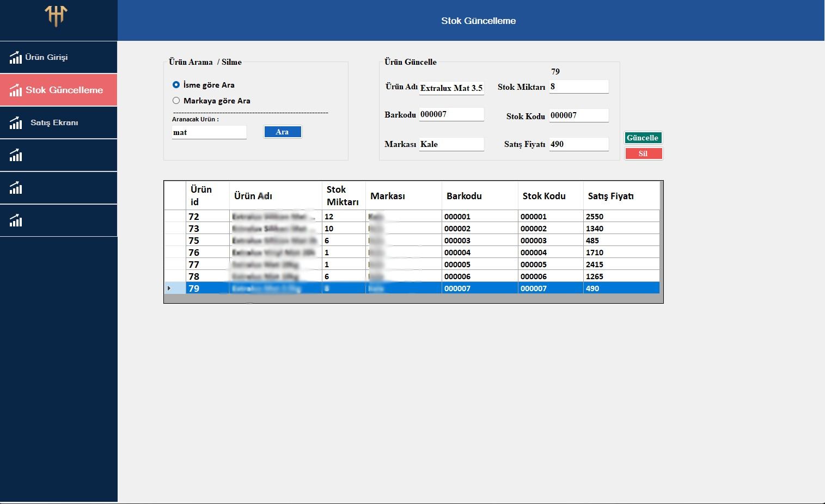Open the Ürün Girişi menu item
This screenshot has height=504, width=825.
(46, 57)
